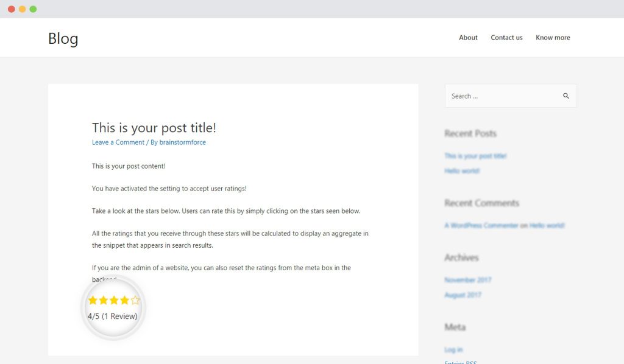
Task: Open 'Hello world!' under Recent Posts
Action: (462, 171)
